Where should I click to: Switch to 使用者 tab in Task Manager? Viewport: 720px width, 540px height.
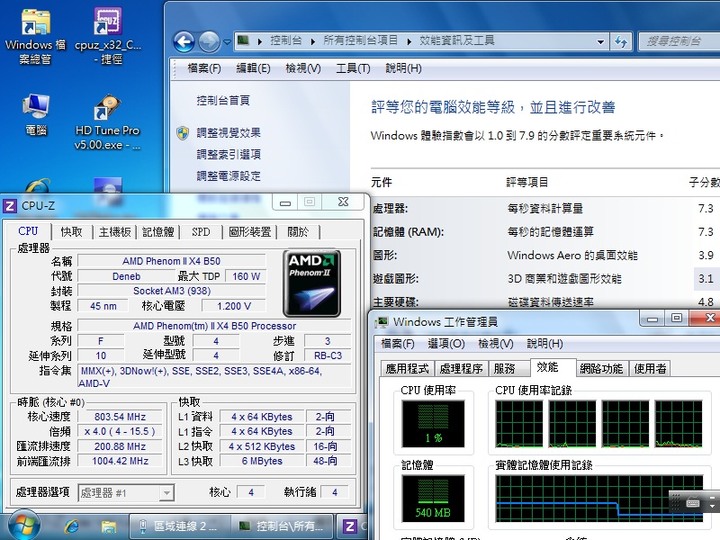pyautogui.click(x=650, y=369)
